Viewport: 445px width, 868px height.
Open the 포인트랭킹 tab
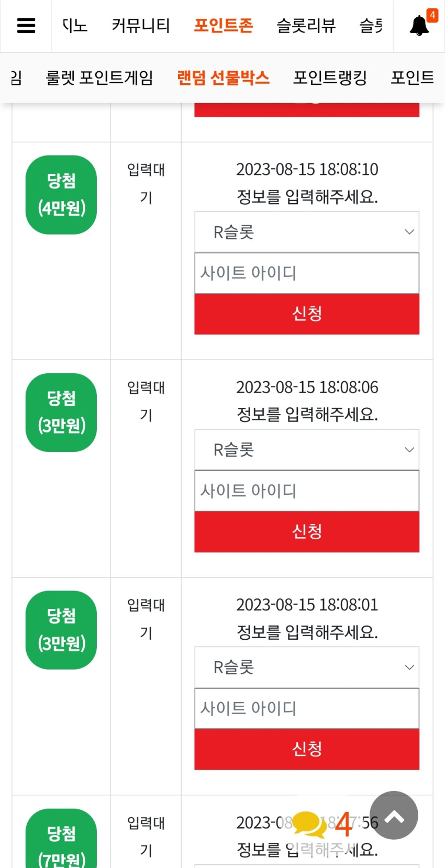[x=330, y=78]
